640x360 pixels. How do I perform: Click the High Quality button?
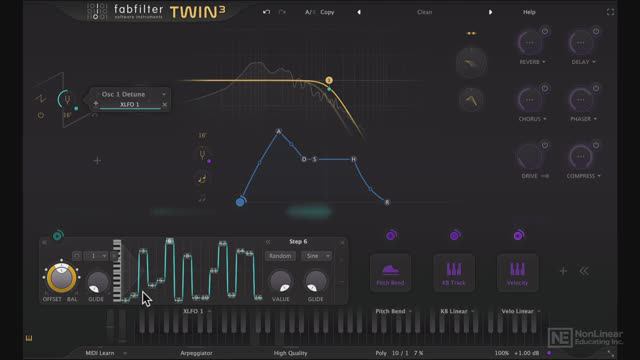click(290, 353)
